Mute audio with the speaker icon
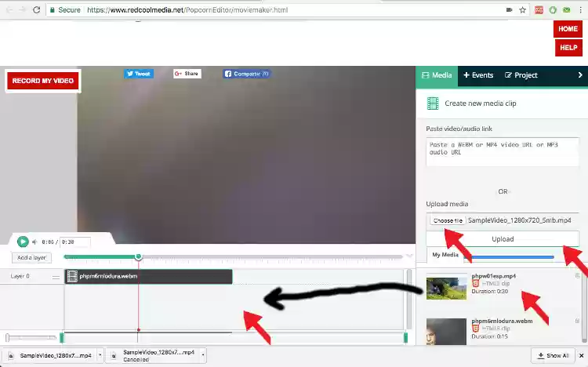The width and height of the screenshot is (588, 367). point(34,242)
